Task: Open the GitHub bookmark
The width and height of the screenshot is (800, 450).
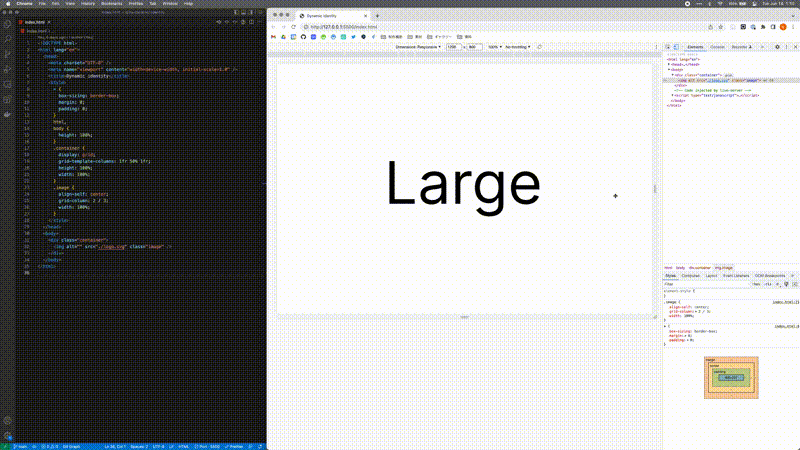Action: tap(303, 37)
